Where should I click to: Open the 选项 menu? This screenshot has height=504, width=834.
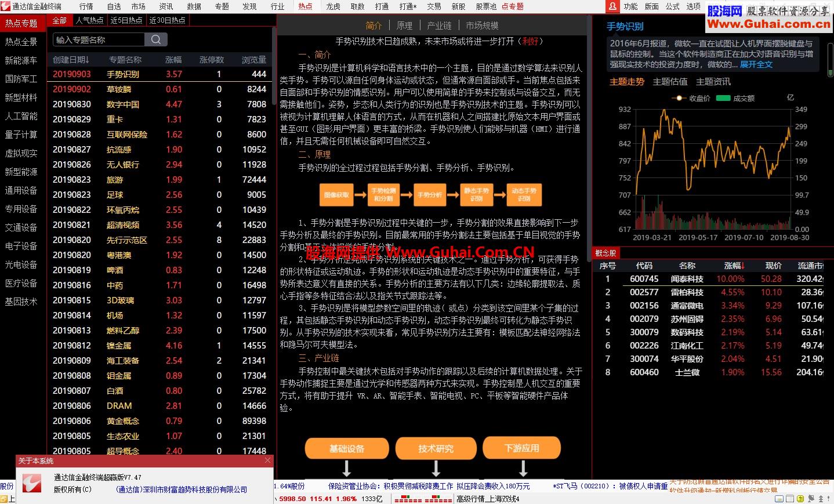coord(693,6)
